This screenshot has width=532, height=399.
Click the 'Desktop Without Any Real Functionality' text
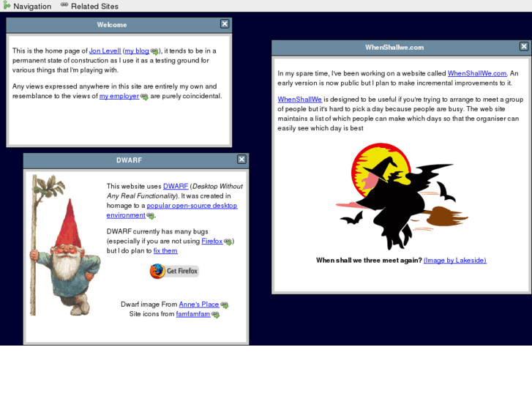pos(175,191)
